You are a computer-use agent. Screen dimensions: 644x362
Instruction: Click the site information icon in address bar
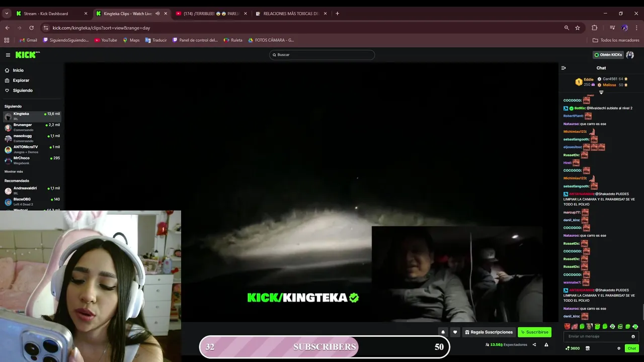(x=46, y=28)
